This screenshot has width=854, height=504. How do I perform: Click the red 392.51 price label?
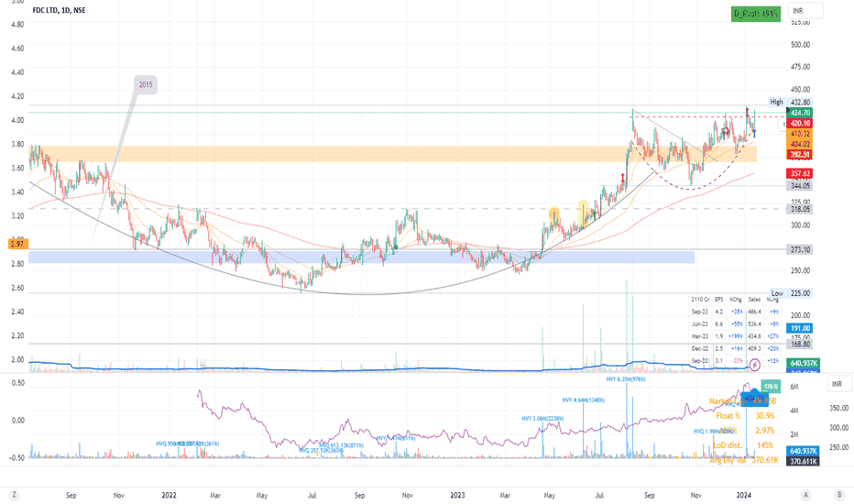tap(800, 155)
